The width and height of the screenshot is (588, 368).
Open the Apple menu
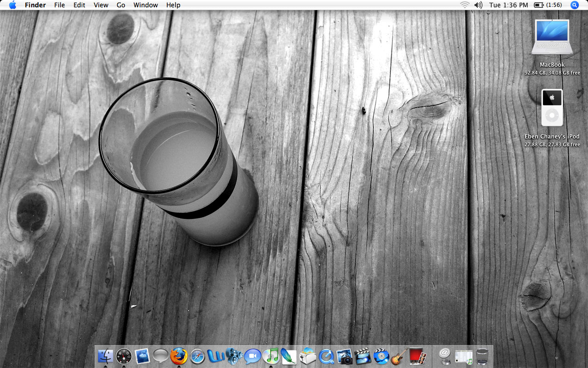tap(12, 5)
